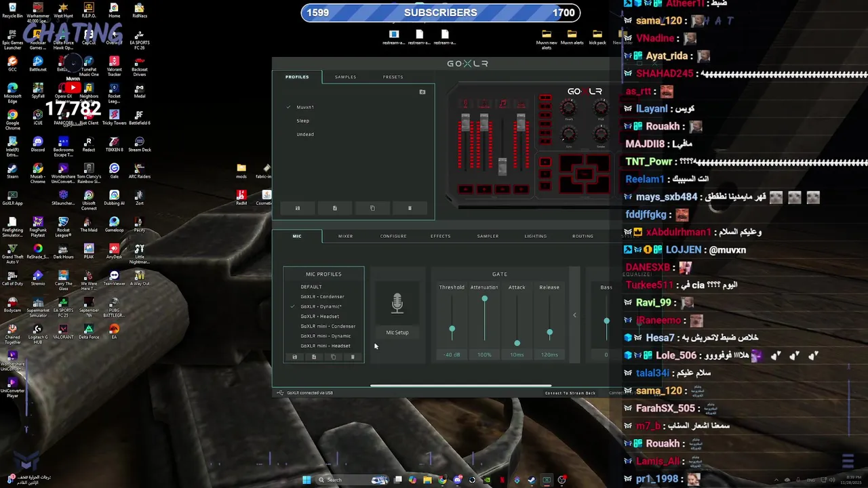Switch to the Presets tab
Image resolution: width=868 pixels, height=488 pixels.
pyautogui.click(x=393, y=77)
